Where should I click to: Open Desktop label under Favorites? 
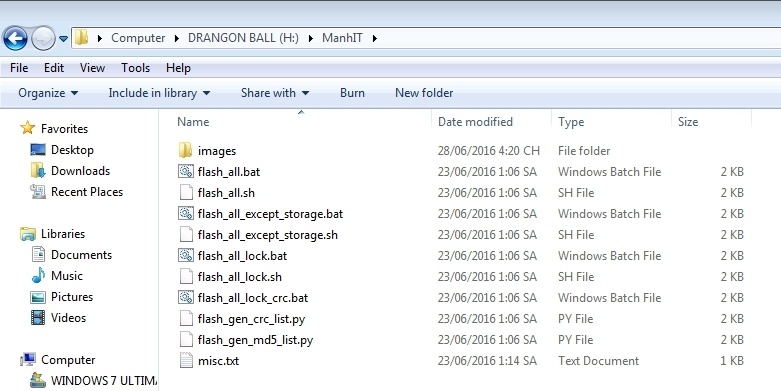[72, 149]
